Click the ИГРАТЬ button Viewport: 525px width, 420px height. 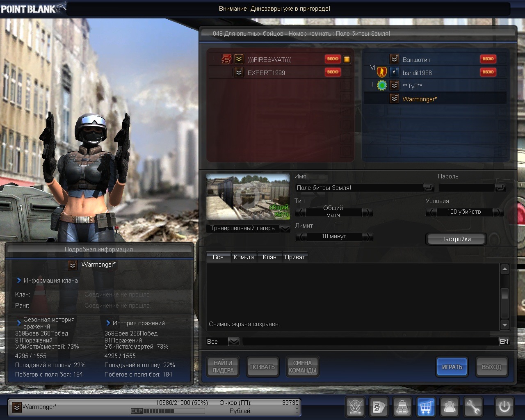pos(452,367)
